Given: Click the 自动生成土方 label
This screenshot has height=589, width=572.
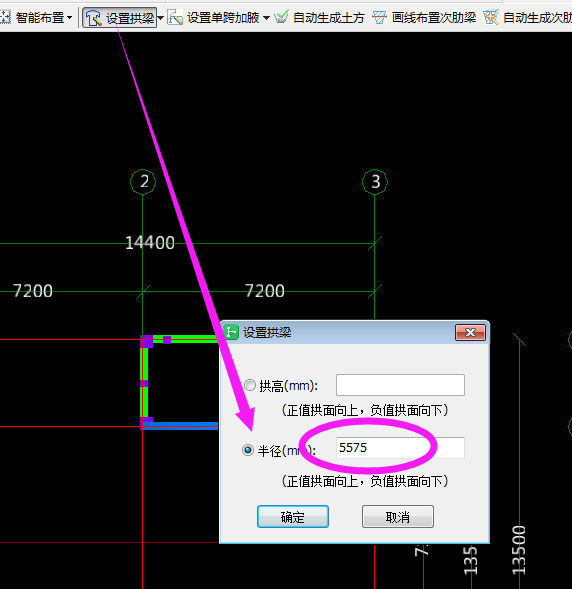Looking at the screenshot, I should (x=329, y=18).
